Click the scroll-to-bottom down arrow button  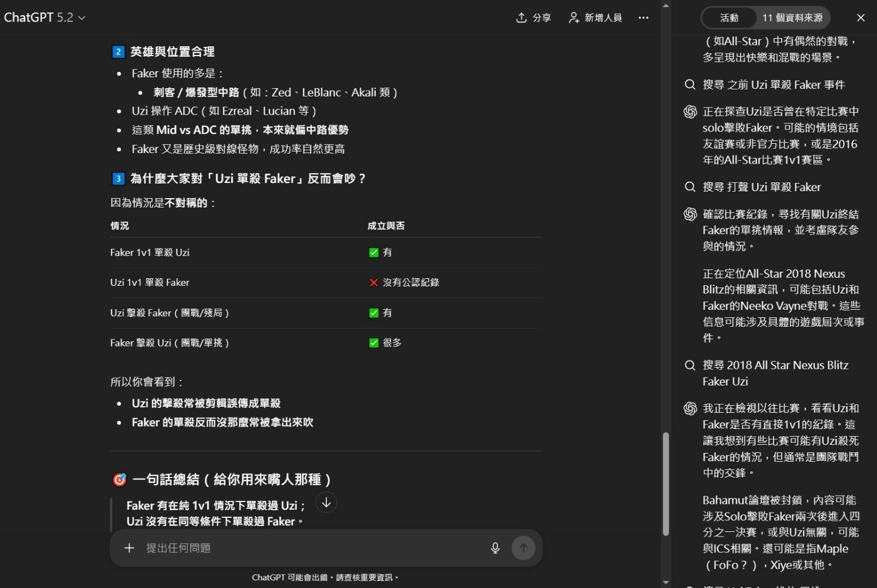click(326, 503)
